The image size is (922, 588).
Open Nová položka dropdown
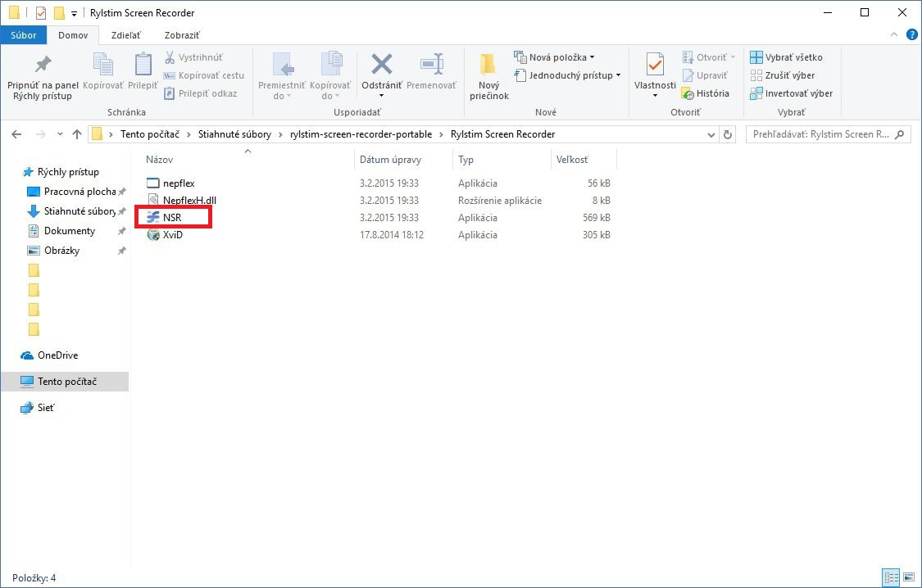coord(554,57)
